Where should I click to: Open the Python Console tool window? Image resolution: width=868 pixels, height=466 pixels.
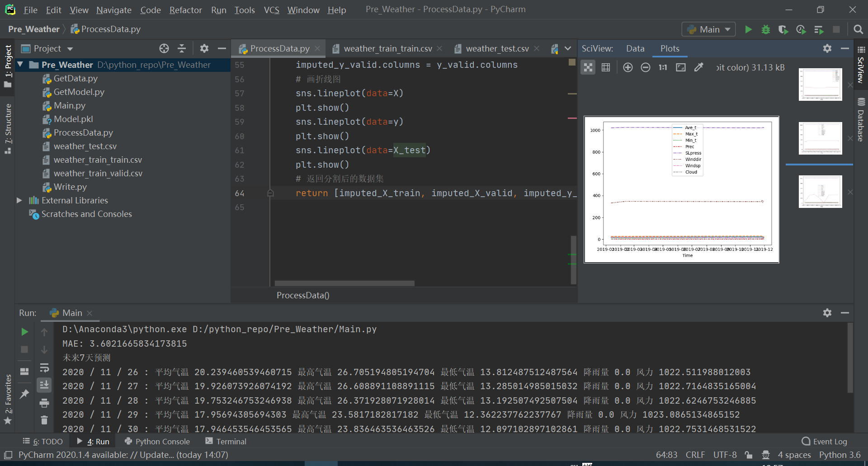(157, 441)
